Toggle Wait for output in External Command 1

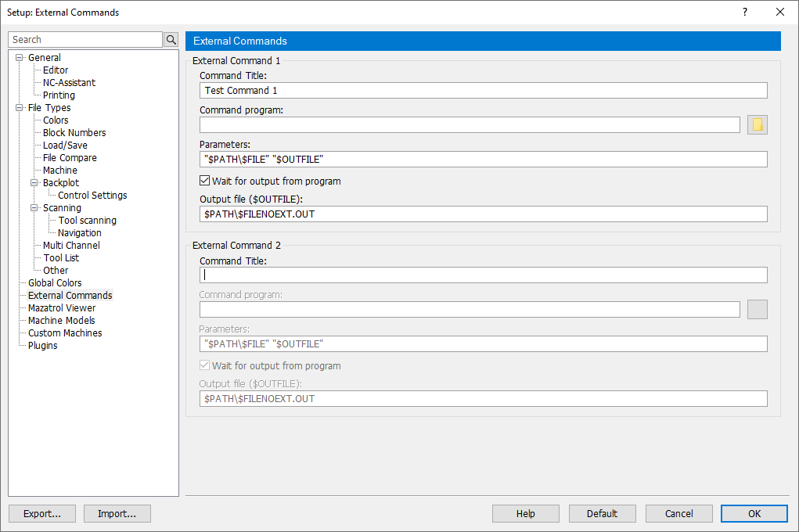click(x=204, y=181)
